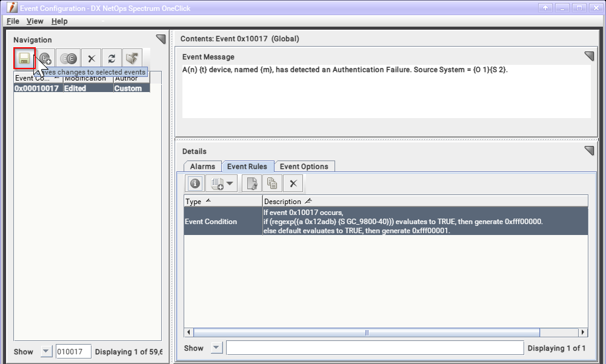Open the Navigation Show filter dropdown

[x=46, y=351]
